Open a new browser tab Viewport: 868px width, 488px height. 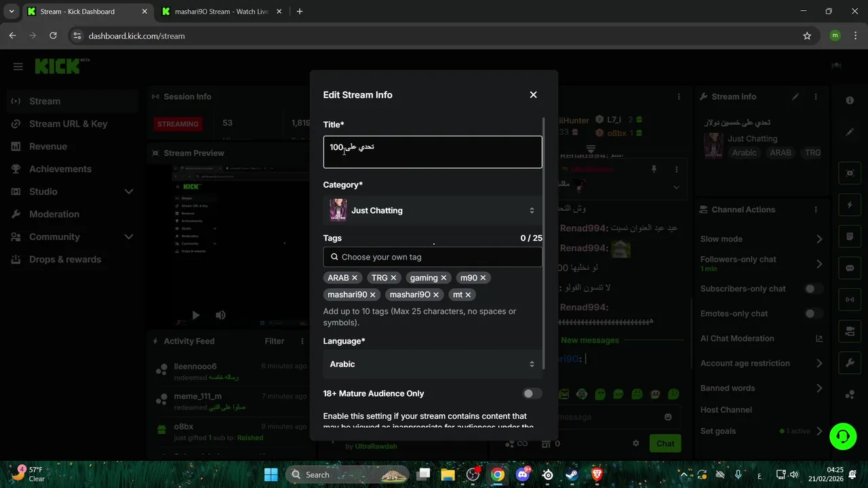click(300, 12)
